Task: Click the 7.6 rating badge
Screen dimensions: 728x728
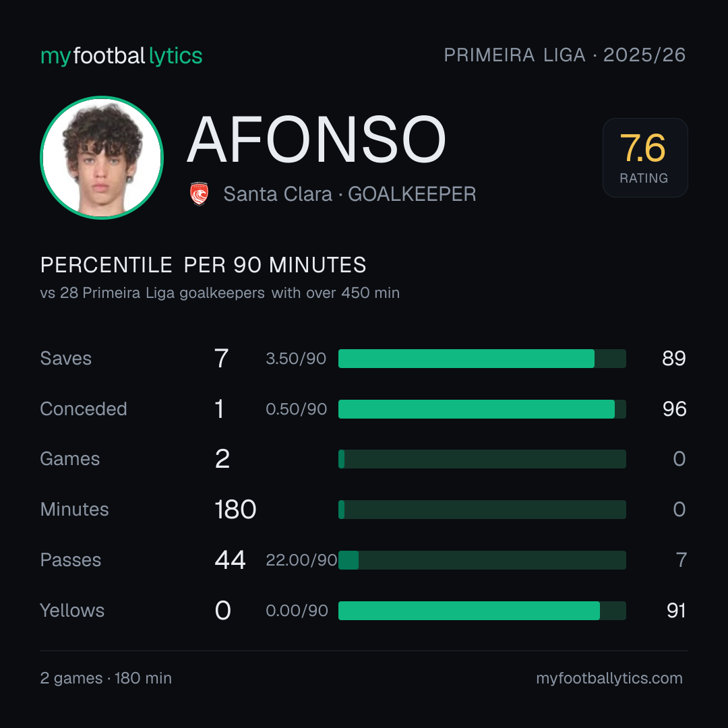Action: (x=645, y=157)
